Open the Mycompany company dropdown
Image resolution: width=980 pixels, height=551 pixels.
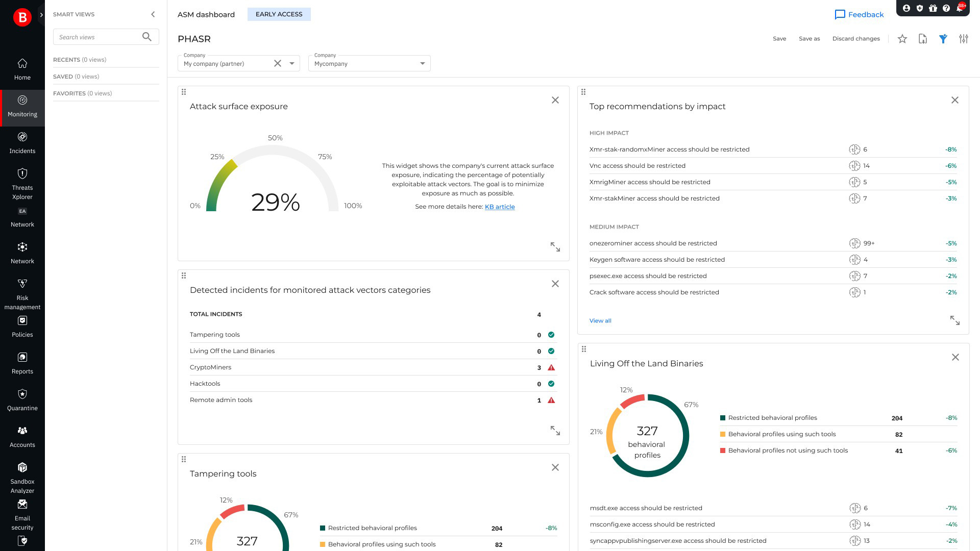(x=422, y=63)
